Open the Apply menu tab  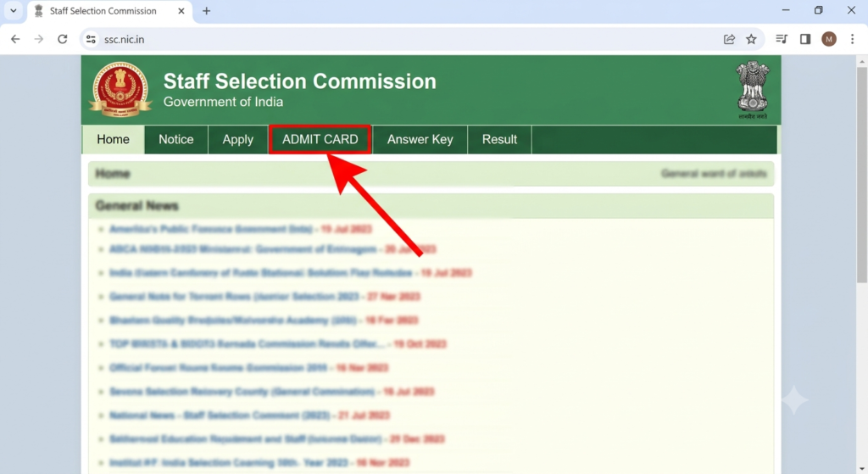coord(238,140)
